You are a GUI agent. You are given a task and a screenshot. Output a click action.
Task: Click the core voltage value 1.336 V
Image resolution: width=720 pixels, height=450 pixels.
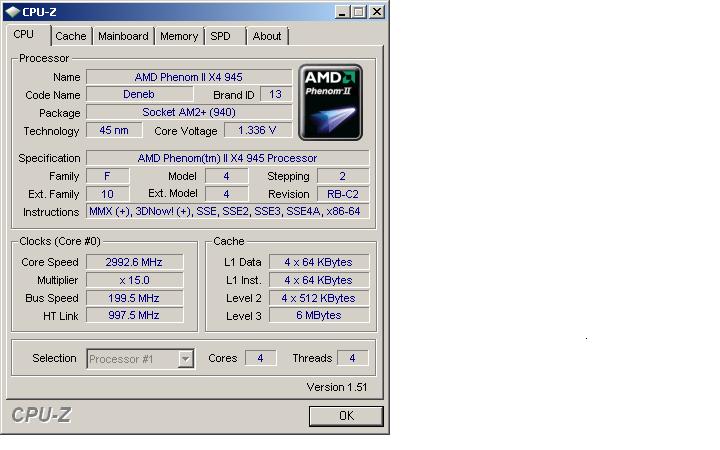click(x=258, y=130)
